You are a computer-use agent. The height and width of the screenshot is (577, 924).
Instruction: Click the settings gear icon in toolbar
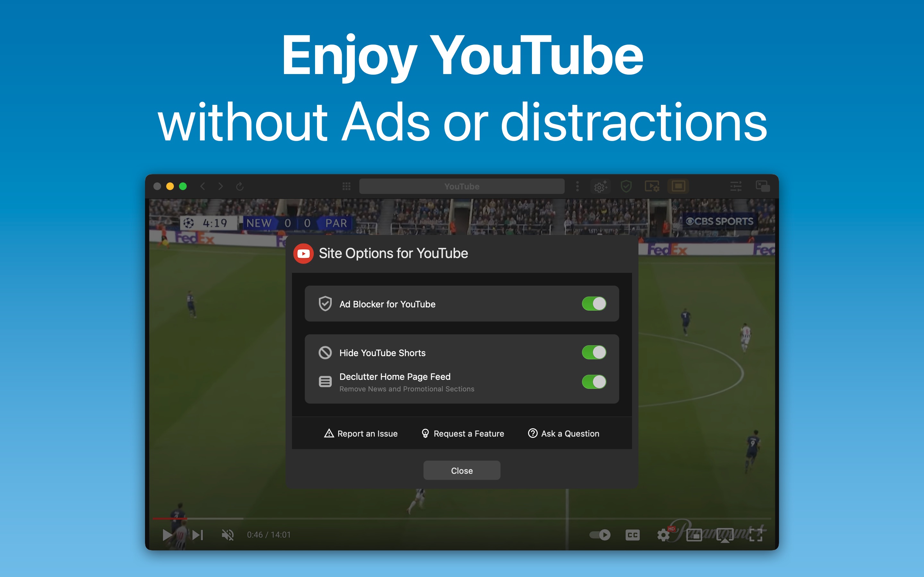[599, 186]
